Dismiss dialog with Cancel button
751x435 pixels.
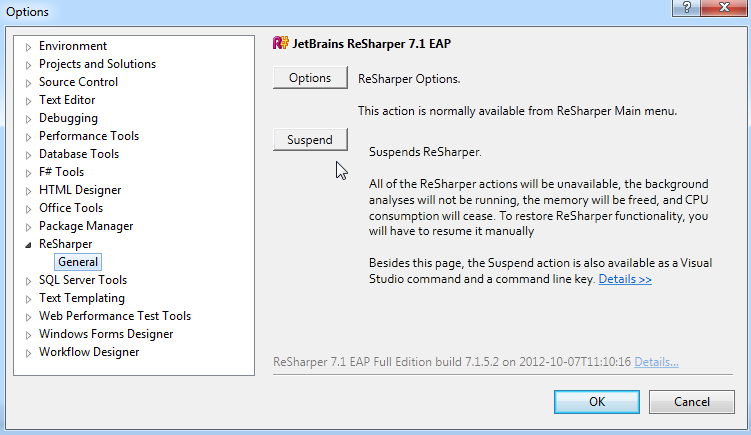click(x=692, y=401)
